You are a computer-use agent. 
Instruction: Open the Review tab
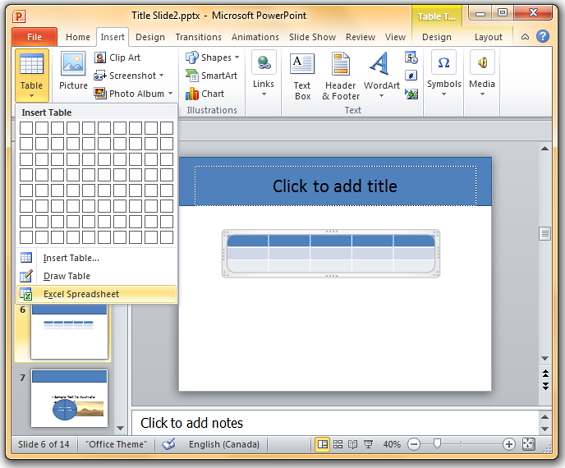coord(360,37)
